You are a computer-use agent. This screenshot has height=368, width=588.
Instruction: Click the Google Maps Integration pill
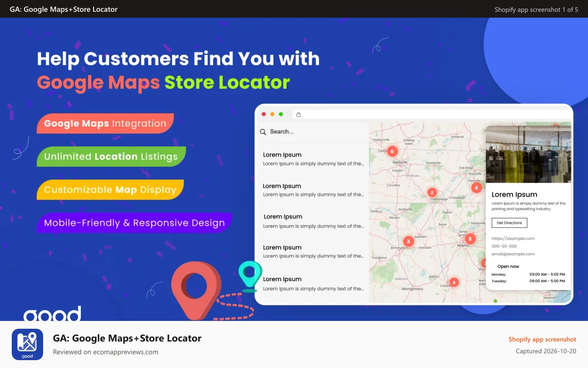click(105, 124)
